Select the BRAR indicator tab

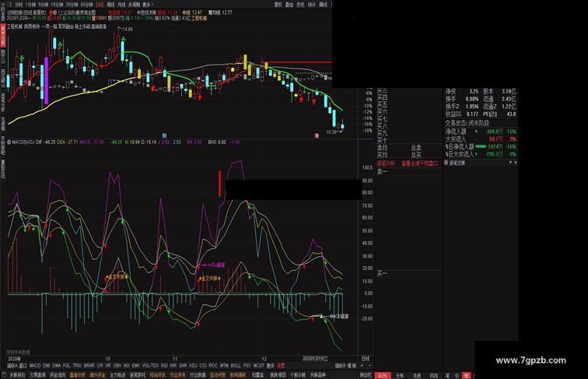89,366
